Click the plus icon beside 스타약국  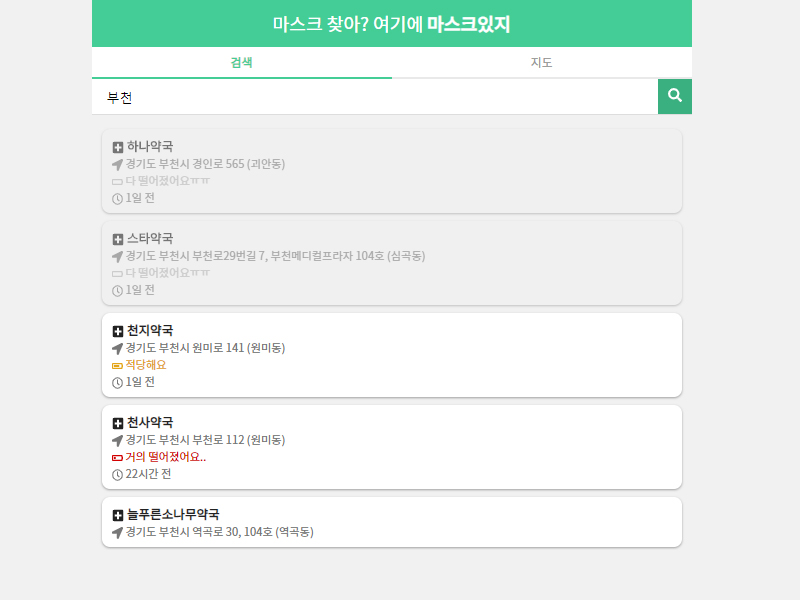[118, 239]
